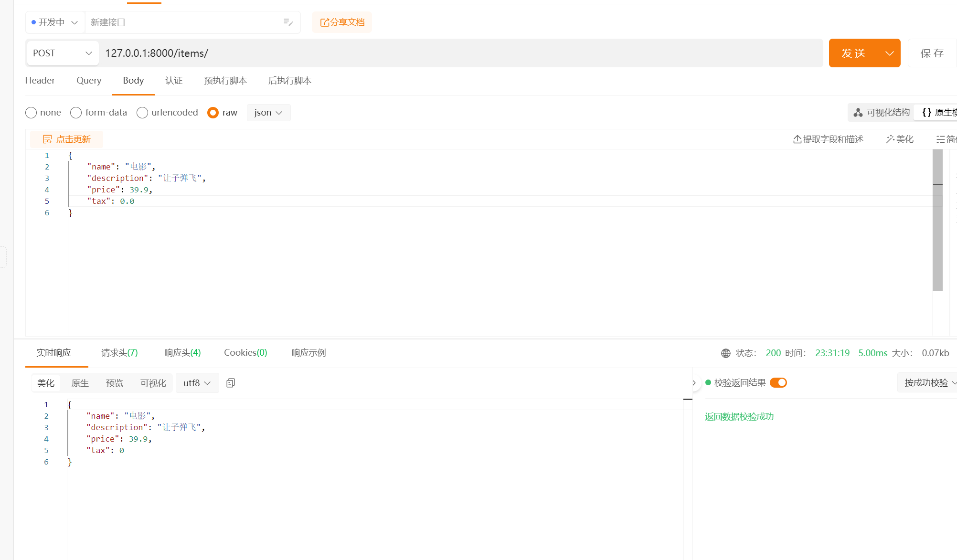
Task: Toggle the validate response result switch
Action: point(778,382)
